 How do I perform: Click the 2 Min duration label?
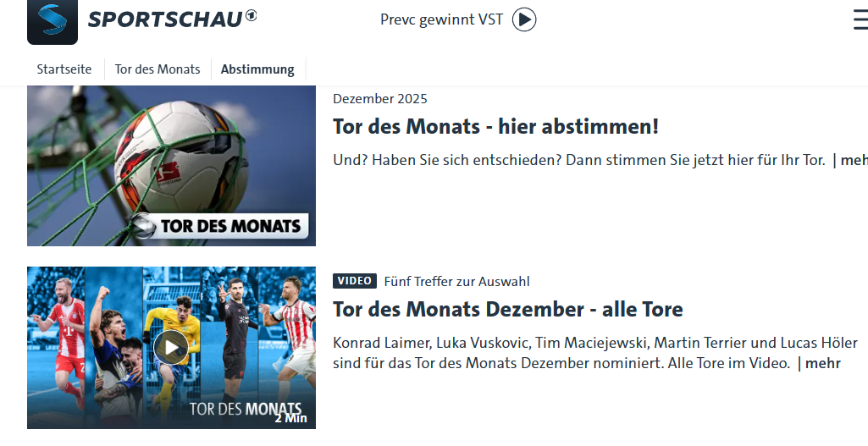(x=290, y=418)
